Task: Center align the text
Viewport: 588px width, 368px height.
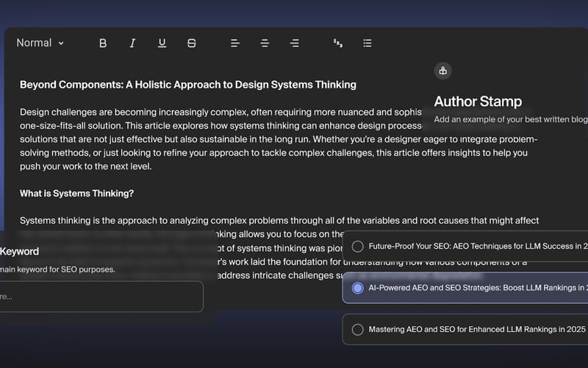Action: (x=265, y=43)
